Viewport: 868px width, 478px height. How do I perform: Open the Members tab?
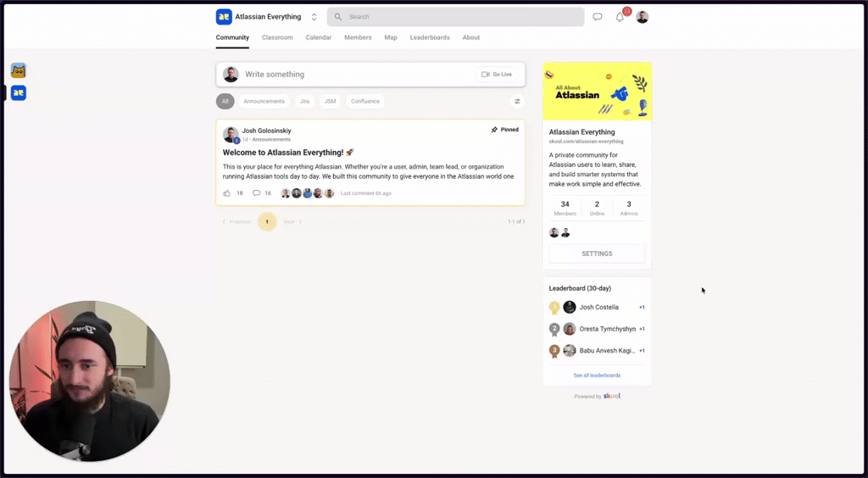[x=358, y=37]
